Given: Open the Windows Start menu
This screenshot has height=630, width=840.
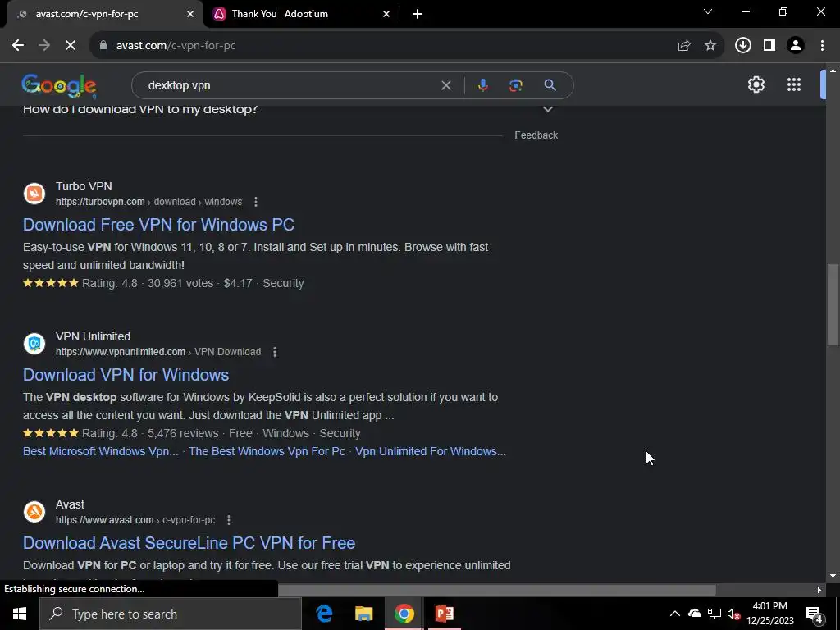Looking at the screenshot, I should point(20,614).
